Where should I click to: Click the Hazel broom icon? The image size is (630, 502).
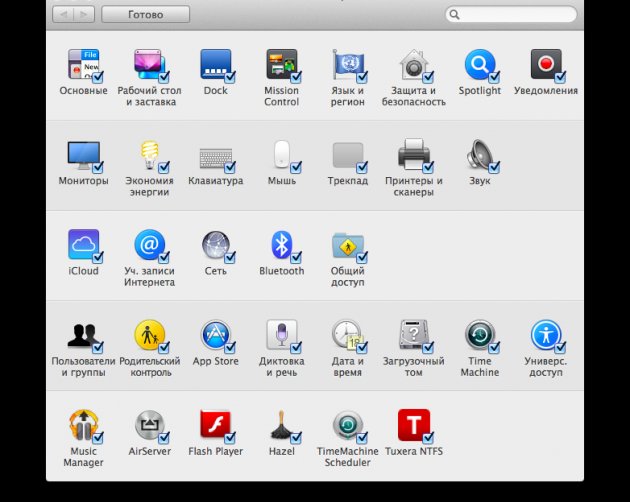click(282, 425)
